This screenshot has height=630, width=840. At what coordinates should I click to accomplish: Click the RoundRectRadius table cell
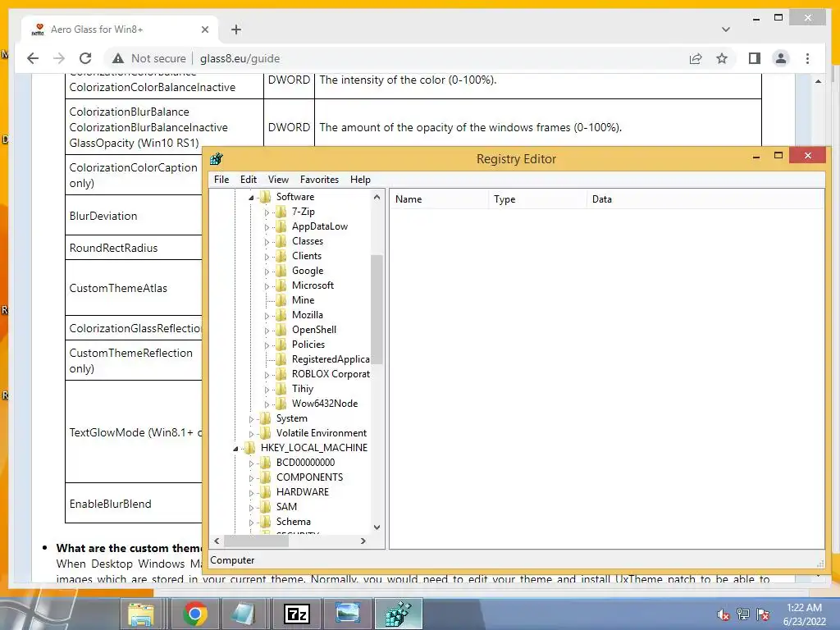click(x=134, y=248)
